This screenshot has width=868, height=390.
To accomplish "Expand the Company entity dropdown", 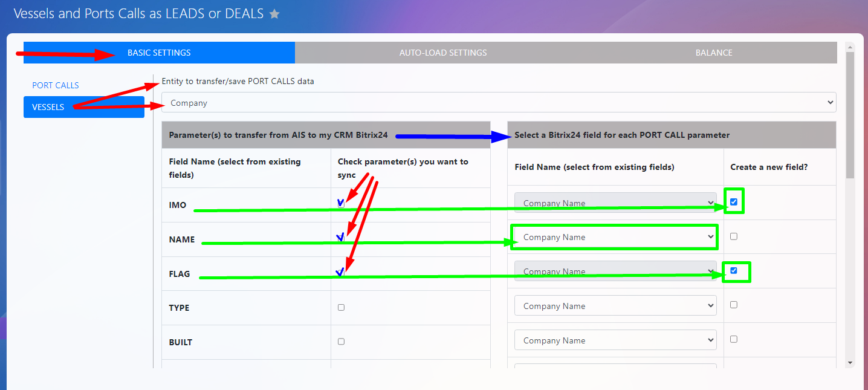I will 499,103.
